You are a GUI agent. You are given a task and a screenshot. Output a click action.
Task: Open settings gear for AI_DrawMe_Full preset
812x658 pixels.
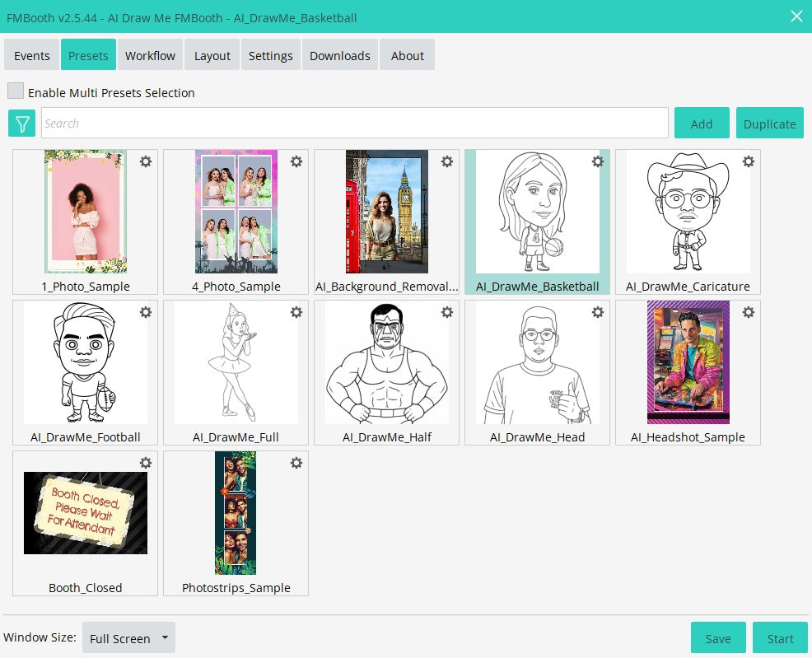pos(296,312)
